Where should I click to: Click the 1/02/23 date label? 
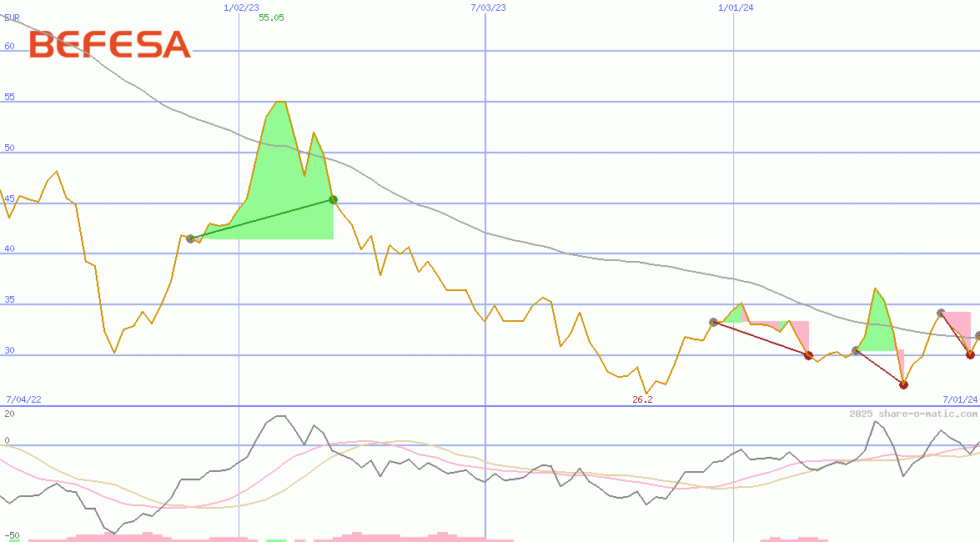coord(241,8)
